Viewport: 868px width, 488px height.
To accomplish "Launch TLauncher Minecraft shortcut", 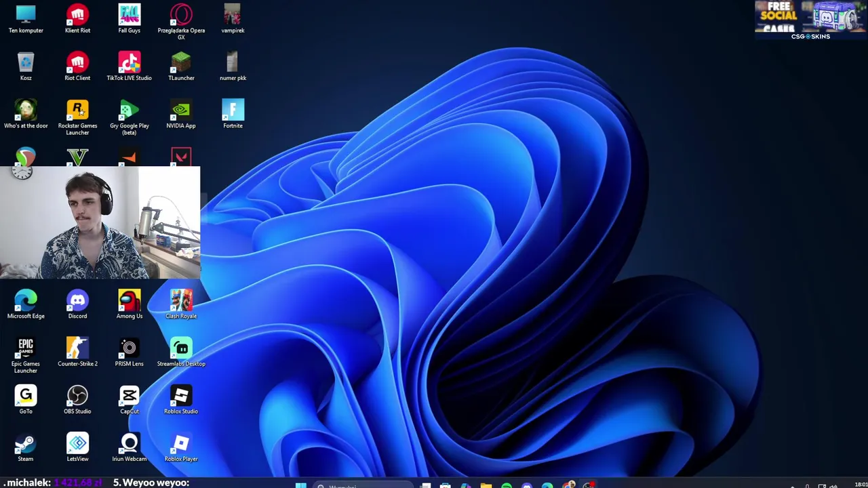I will tap(181, 66).
